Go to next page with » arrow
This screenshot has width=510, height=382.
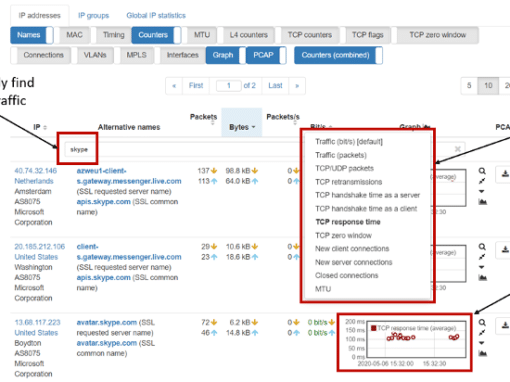(297, 86)
